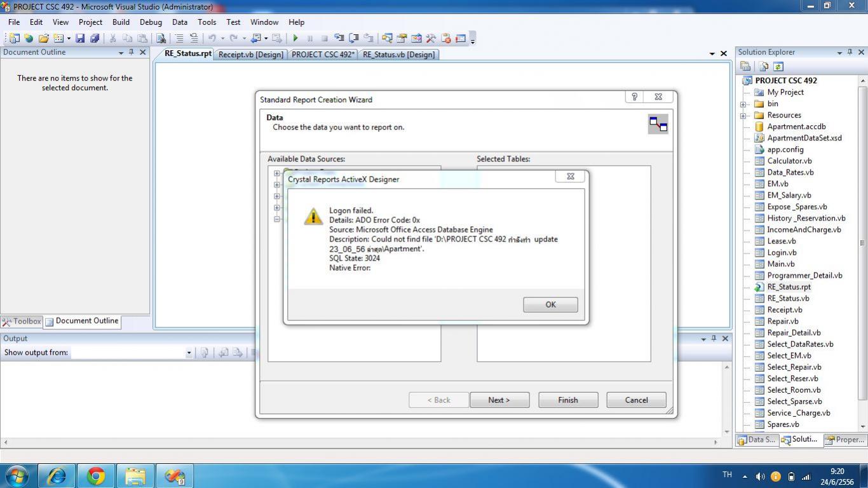Viewport: 868px width, 488px height.
Task: Open Document Outline window position dropdown
Action: [121, 53]
